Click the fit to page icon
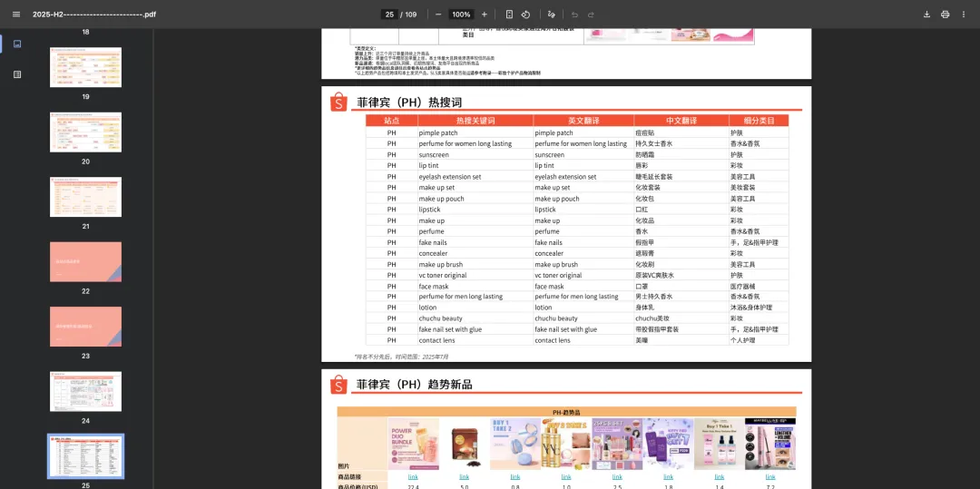 click(x=509, y=15)
